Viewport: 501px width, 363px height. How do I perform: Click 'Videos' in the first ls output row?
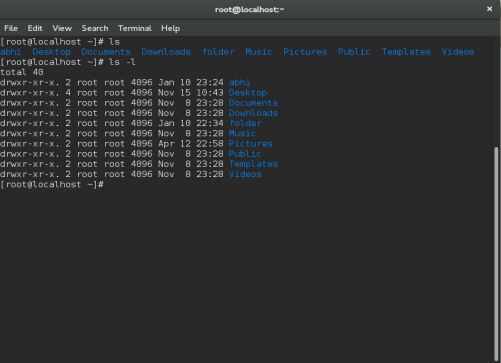click(458, 52)
